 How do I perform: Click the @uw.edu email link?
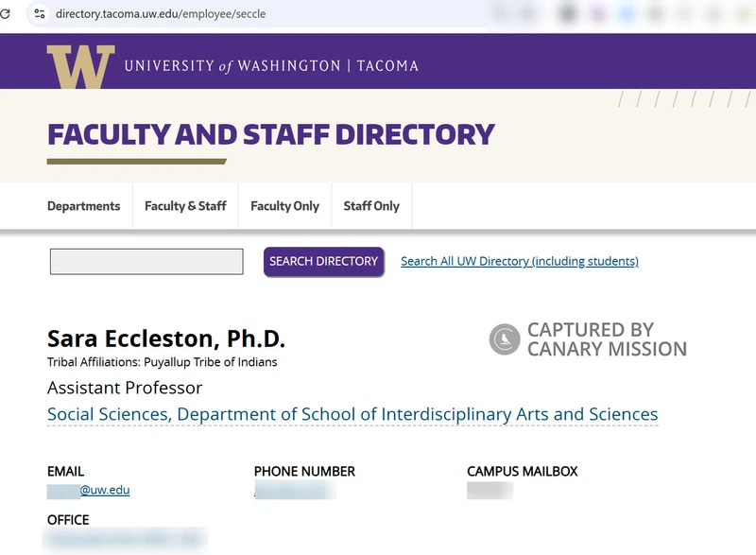[105, 490]
